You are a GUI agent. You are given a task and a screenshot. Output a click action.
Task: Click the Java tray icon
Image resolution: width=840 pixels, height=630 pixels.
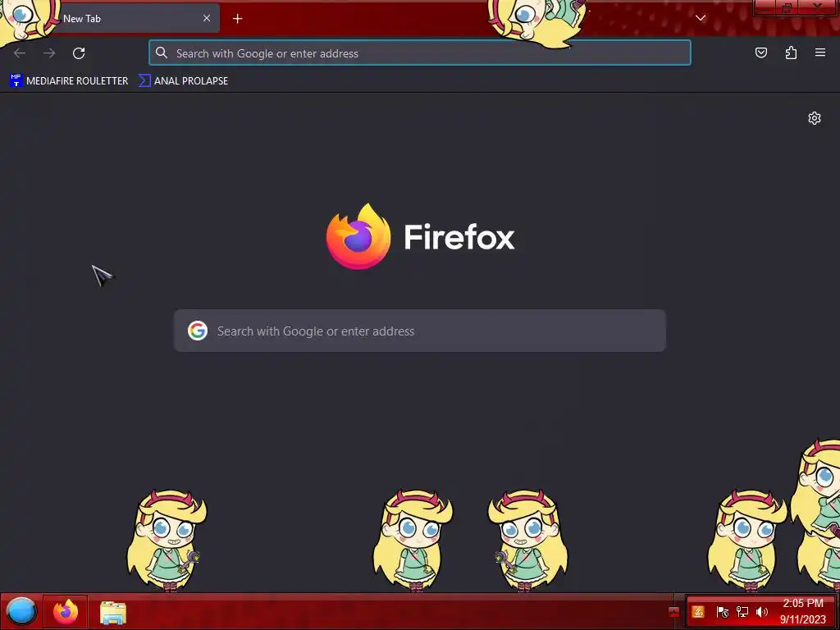click(x=698, y=612)
